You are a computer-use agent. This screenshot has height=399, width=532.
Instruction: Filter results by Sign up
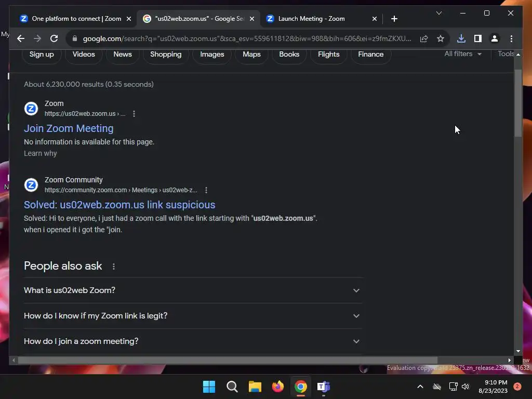[x=42, y=54]
